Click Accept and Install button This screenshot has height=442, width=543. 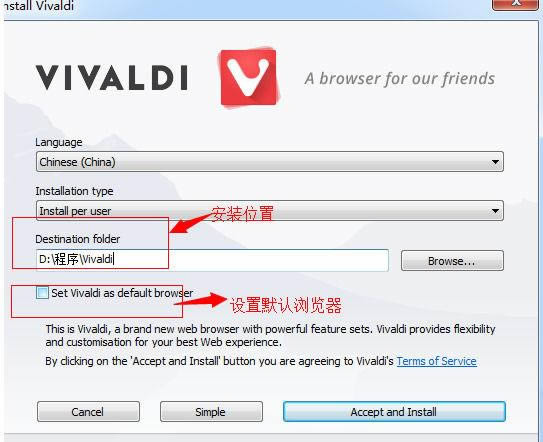pyautogui.click(x=394, y=412)
